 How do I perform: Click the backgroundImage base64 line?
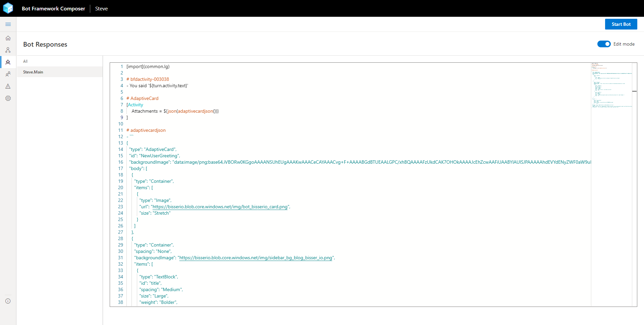click(360, 162)
